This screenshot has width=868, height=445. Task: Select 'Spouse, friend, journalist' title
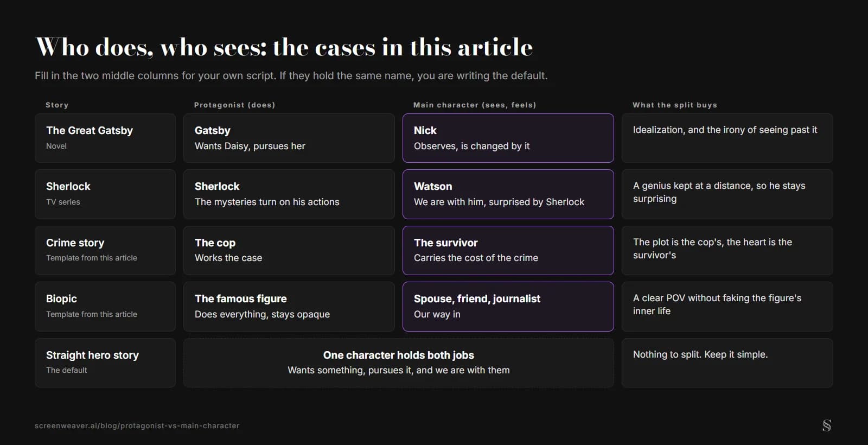(477, 298)
